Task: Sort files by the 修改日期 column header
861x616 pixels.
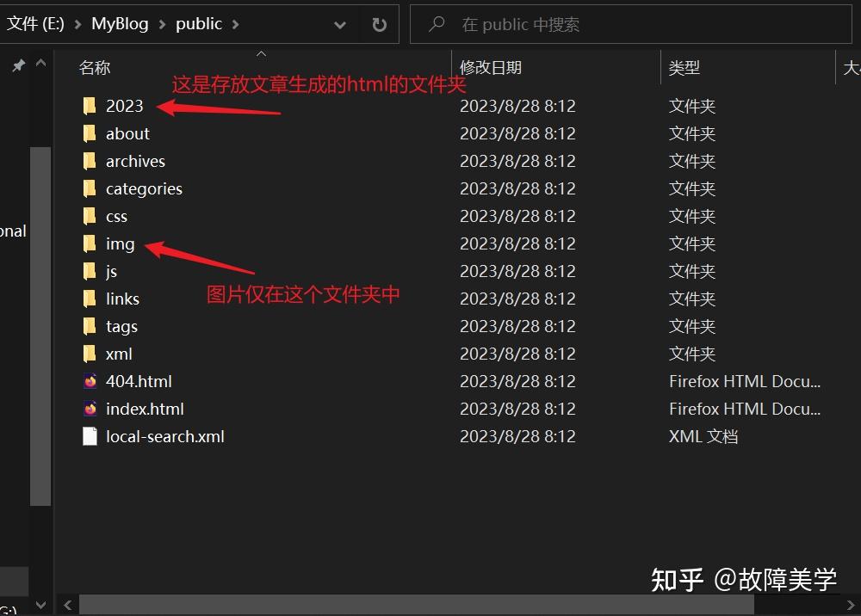Action: coord(492,67)
